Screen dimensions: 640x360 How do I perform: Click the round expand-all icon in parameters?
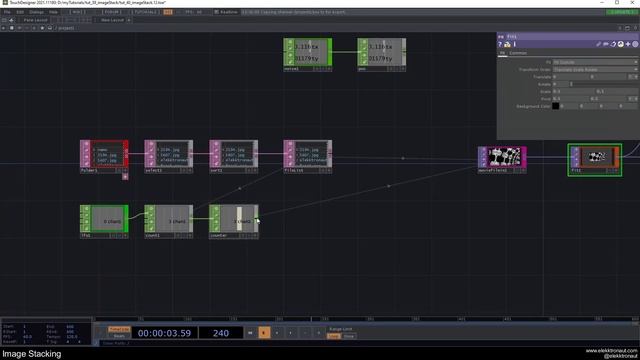tap(635, 44)
